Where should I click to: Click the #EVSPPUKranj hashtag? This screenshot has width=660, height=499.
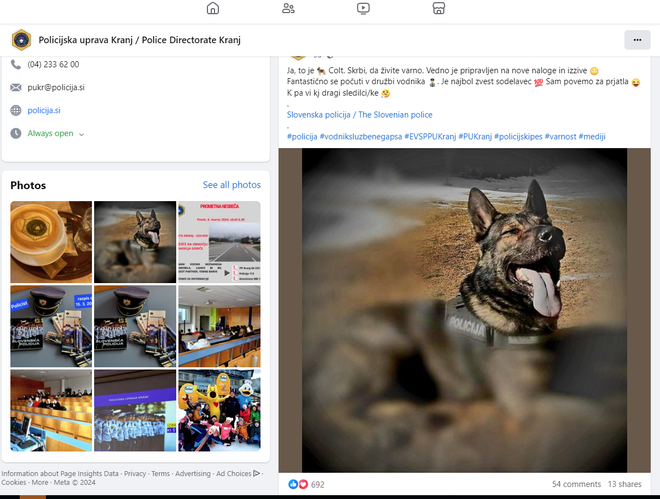coord(430,136)
